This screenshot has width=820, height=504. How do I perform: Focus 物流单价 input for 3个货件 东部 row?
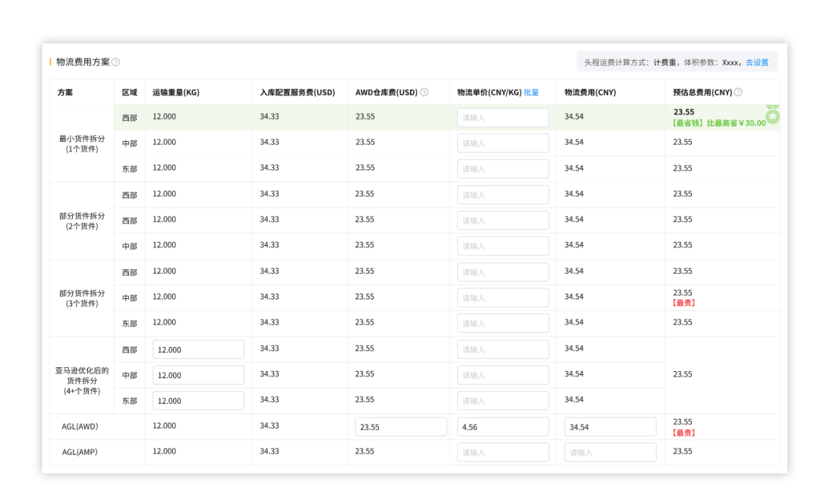503,323
